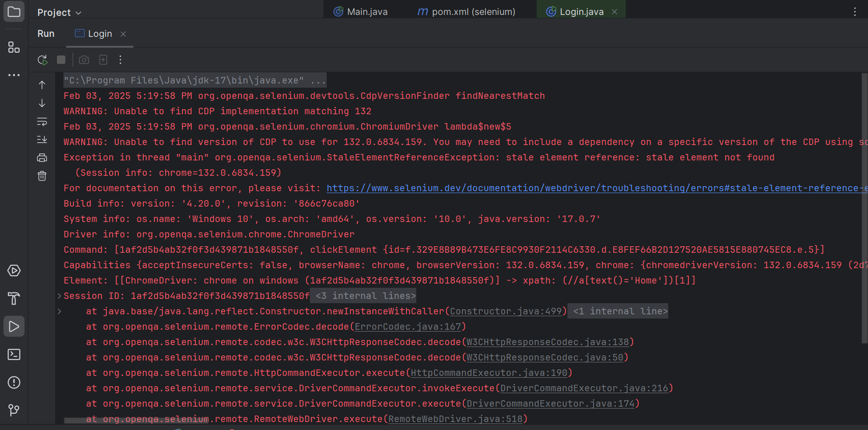This screenshot has height=430, width=868.
Task: Open the Terminal tool window
Action: [14, 354]
